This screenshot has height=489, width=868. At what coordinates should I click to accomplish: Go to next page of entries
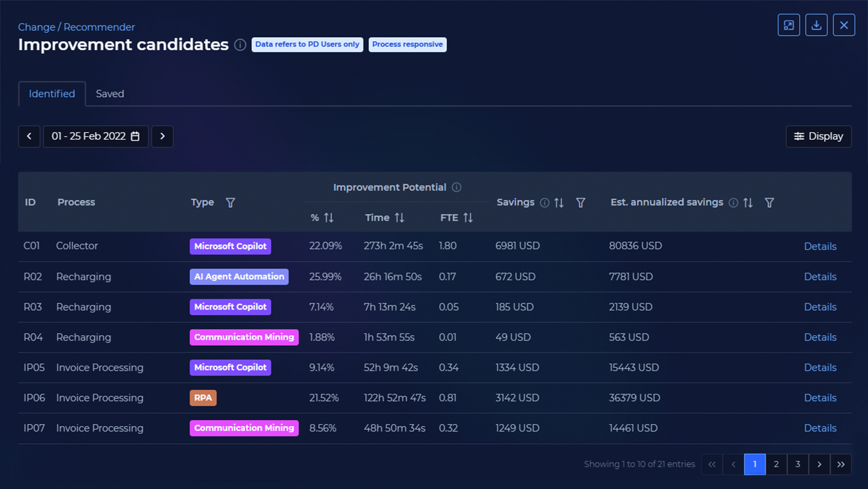click(x=819, y=464)
